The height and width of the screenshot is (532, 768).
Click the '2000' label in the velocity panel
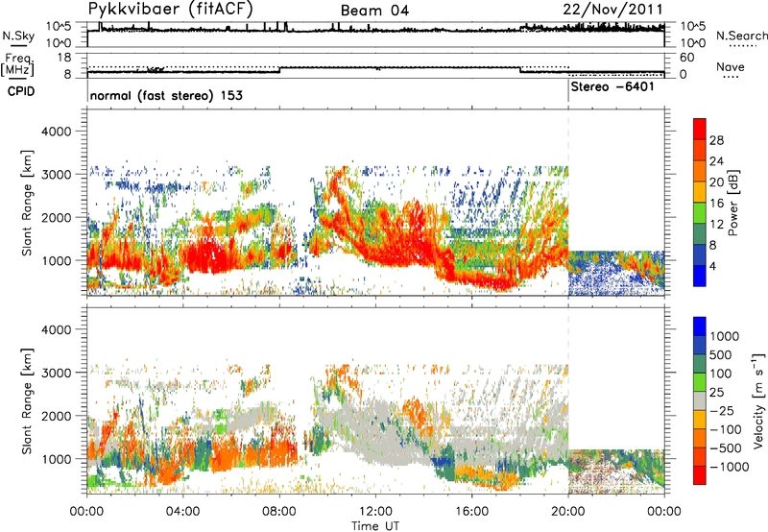[56, 416]
